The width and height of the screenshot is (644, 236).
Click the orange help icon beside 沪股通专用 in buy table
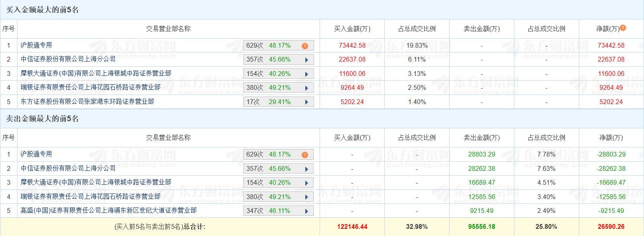coord(305,45)
